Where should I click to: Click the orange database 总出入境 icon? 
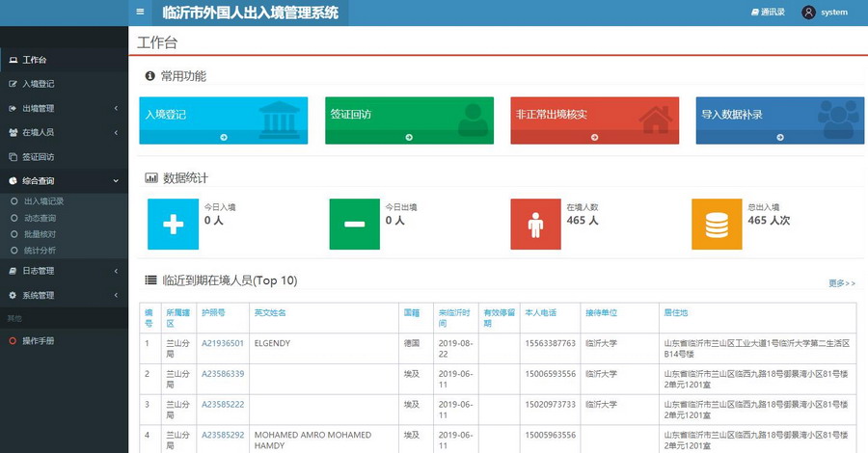point(717,224)
